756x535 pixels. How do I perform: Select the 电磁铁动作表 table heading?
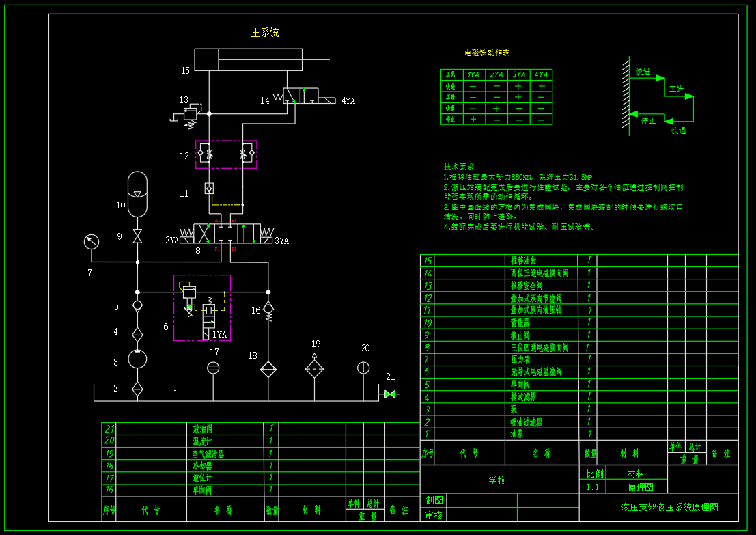coord(487,53)
